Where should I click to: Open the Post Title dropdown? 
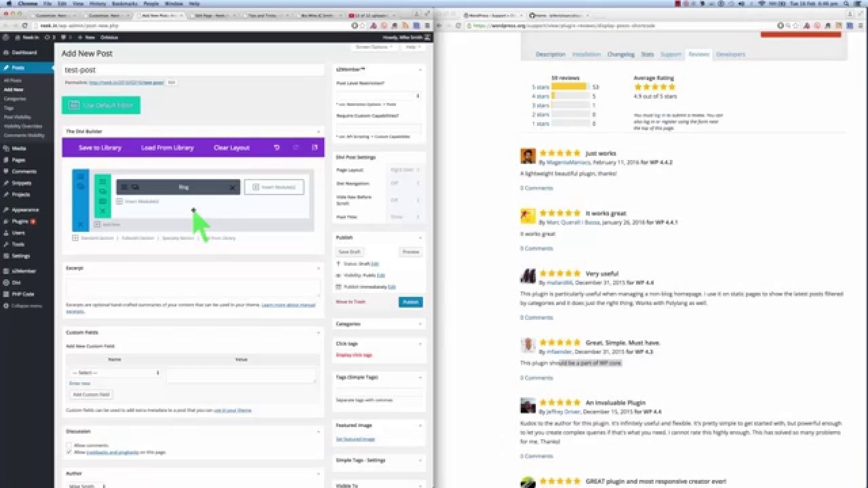(404, 217)
